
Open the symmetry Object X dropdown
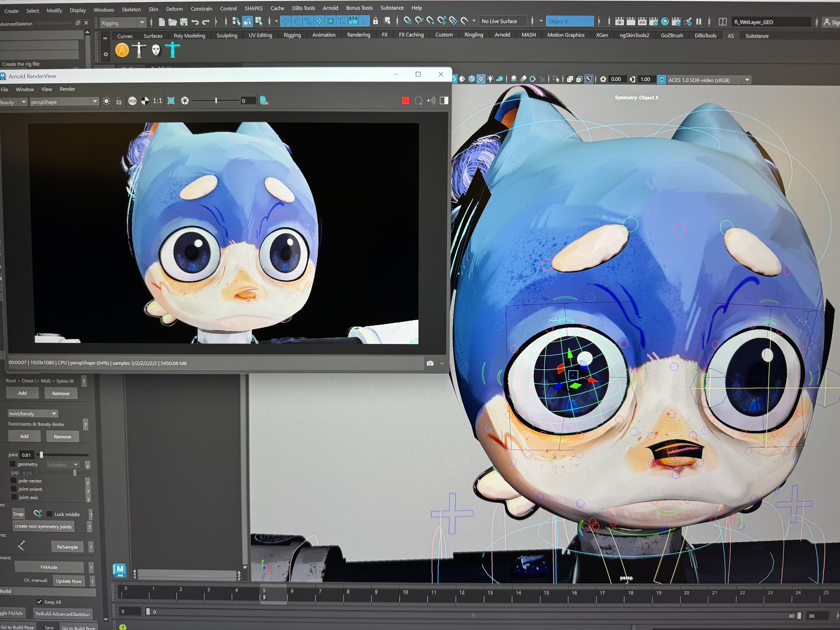[x=570, y=21]
